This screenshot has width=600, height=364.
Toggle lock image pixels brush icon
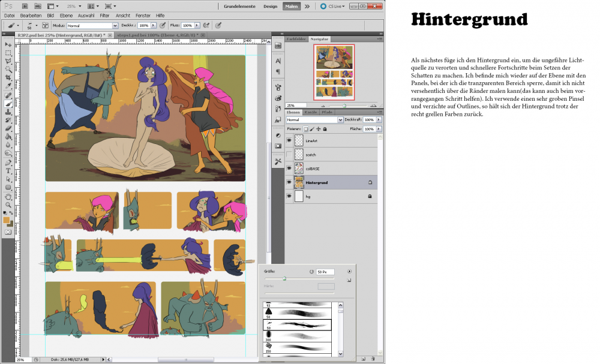312,129
